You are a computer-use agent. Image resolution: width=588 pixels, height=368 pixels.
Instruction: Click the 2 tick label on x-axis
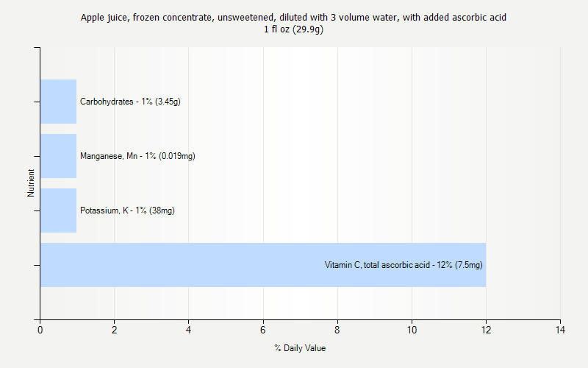115,330
